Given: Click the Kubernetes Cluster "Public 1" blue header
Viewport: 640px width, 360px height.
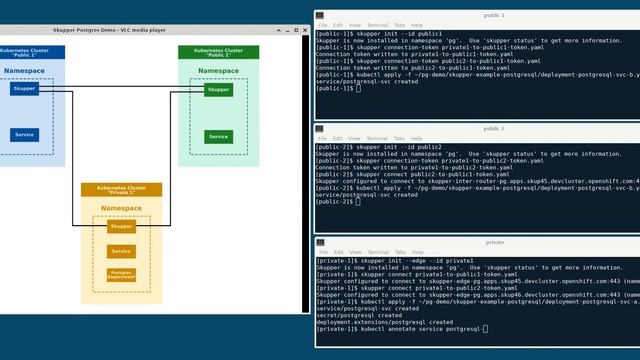Looking at the screenshot, I should pyautogui.click(x=32, y=52).
